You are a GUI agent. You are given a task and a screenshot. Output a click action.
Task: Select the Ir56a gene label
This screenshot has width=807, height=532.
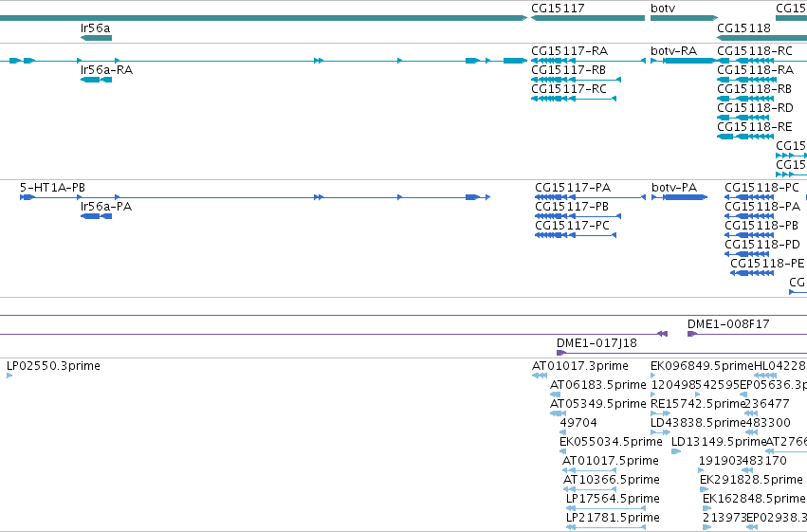(95, 28)
